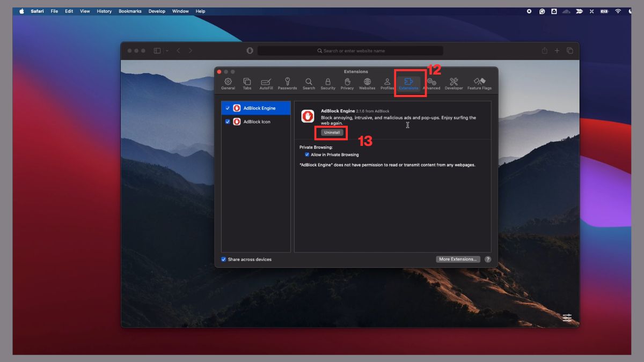Switch to the Search preferences pane
The height and width of the screenshot is (362, 644).
click(309, 84)
